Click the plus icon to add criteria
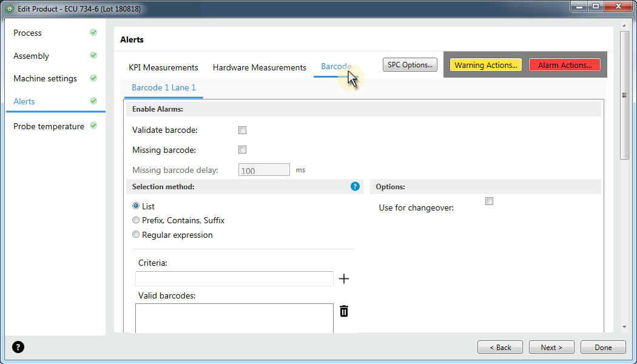Screen dimensions: 637x364 pos(344,278)
